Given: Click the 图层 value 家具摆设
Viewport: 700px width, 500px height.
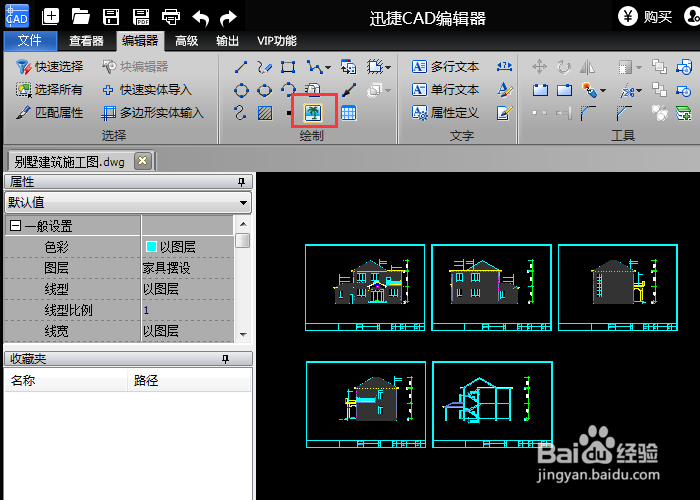Looking at the screenshot, I should click(166, 268).
